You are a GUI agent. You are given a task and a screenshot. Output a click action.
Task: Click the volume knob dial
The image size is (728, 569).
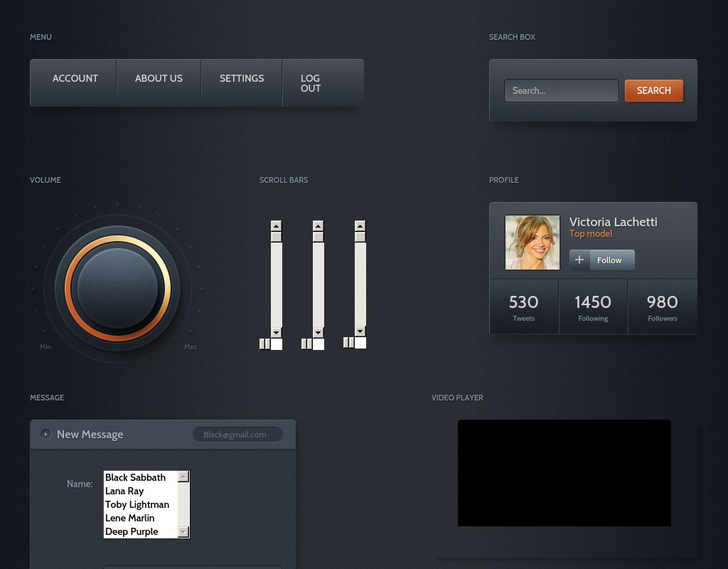coord(117,288)
